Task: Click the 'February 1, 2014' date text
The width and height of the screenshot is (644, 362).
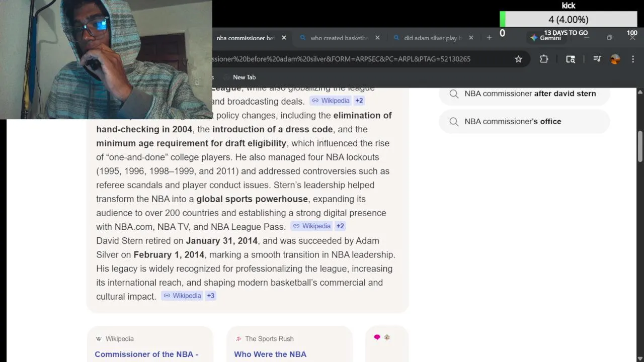Action: (169, 255)
